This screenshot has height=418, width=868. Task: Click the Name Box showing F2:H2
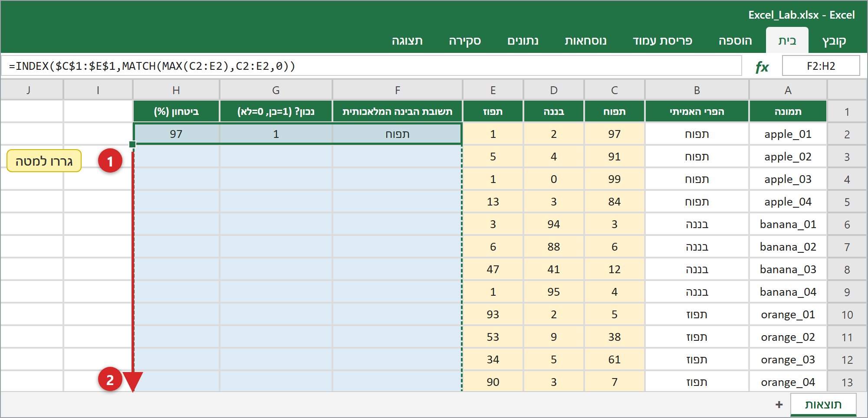(821, 66)
